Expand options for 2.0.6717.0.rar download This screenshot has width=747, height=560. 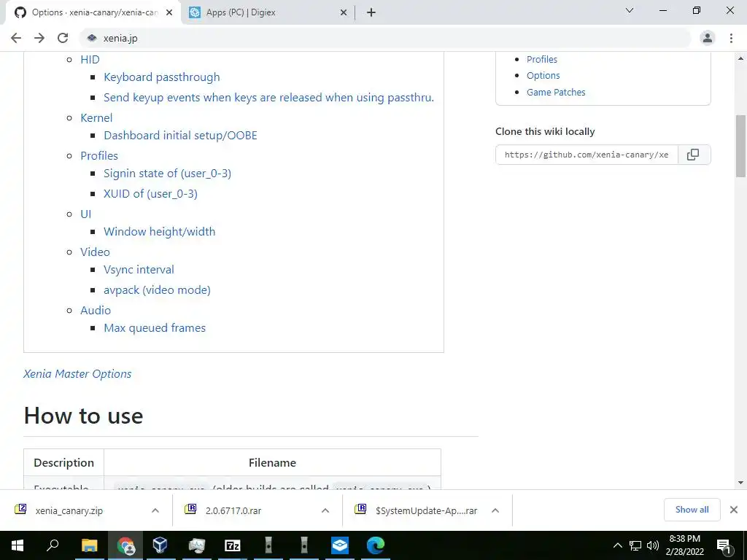pos(325,510)
